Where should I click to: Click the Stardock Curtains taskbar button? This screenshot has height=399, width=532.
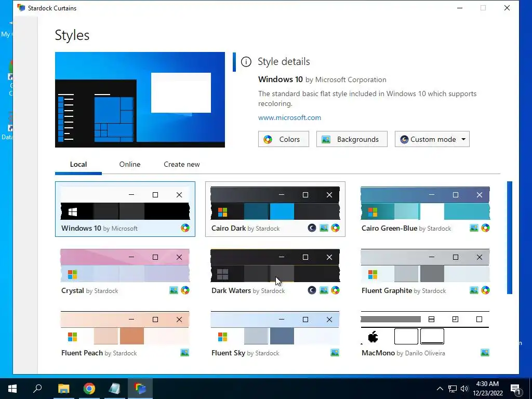point(140,389)
